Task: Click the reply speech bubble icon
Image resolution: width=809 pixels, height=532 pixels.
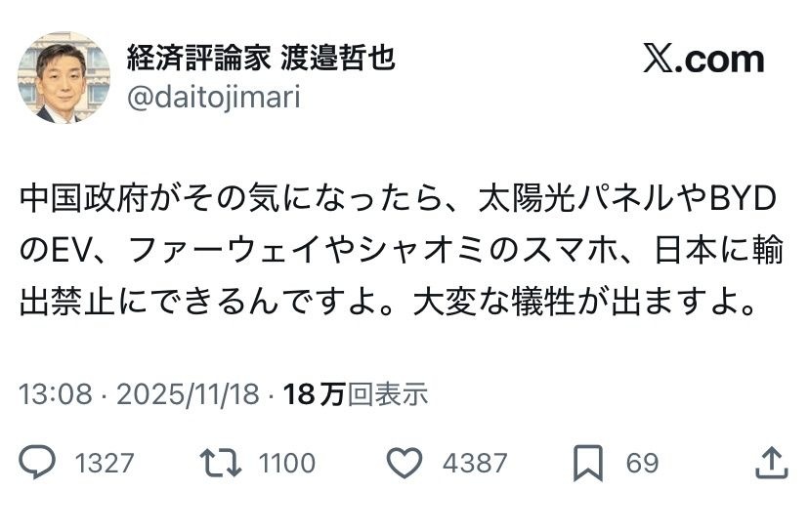Action: [x=38, y=462]
